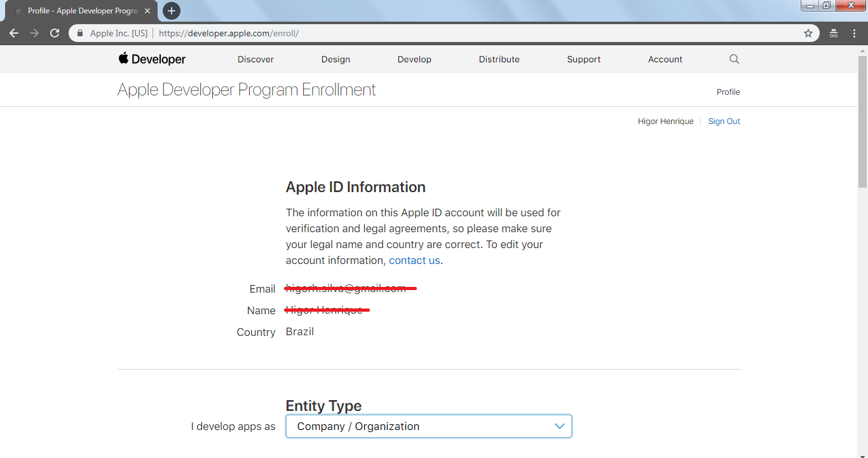Click the Sign Out link

click(724, 121)
